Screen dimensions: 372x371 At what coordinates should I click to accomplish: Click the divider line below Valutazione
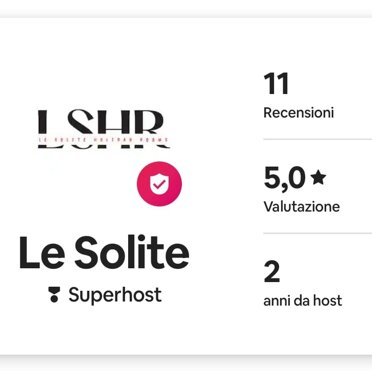(318, 233)
